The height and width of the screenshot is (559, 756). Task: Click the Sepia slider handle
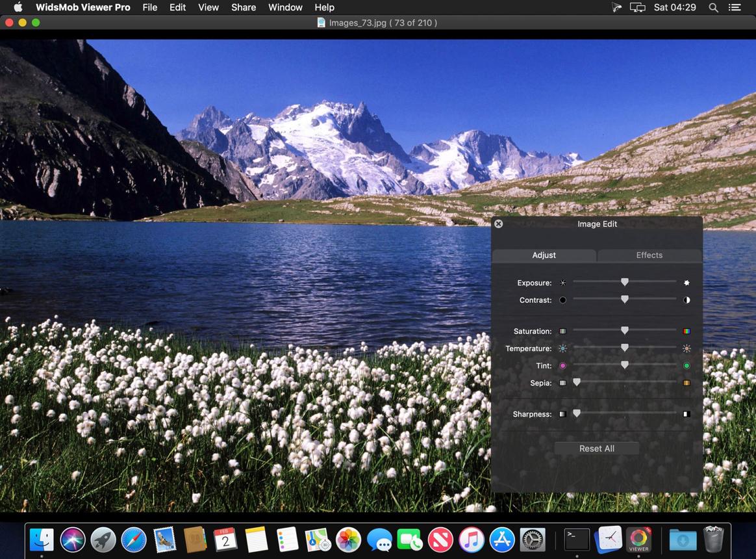(x=577, y=382)
